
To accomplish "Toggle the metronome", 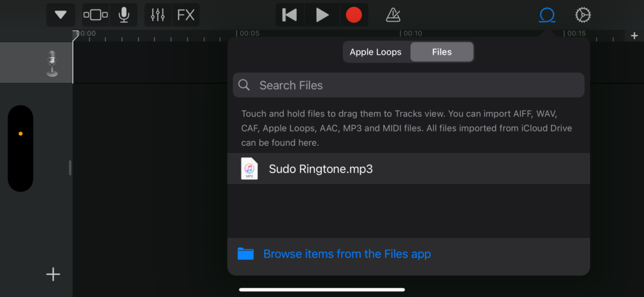I will pos(393,15).
